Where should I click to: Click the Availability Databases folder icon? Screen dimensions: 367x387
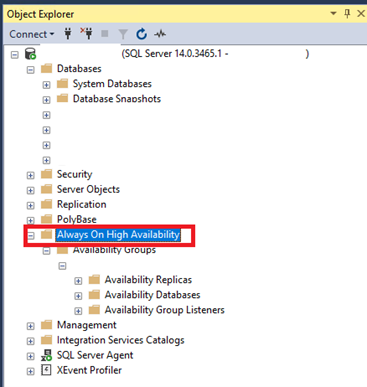(94, 294)
